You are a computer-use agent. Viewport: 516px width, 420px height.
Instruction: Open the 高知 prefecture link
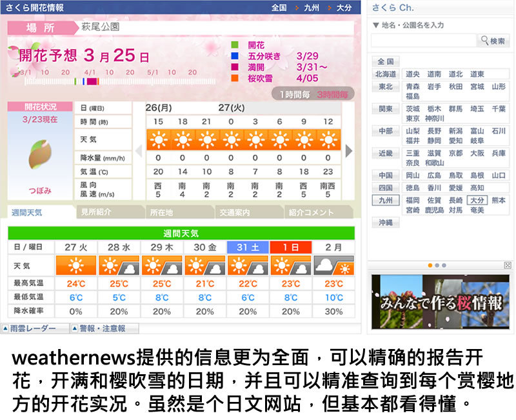coord(477,188)
